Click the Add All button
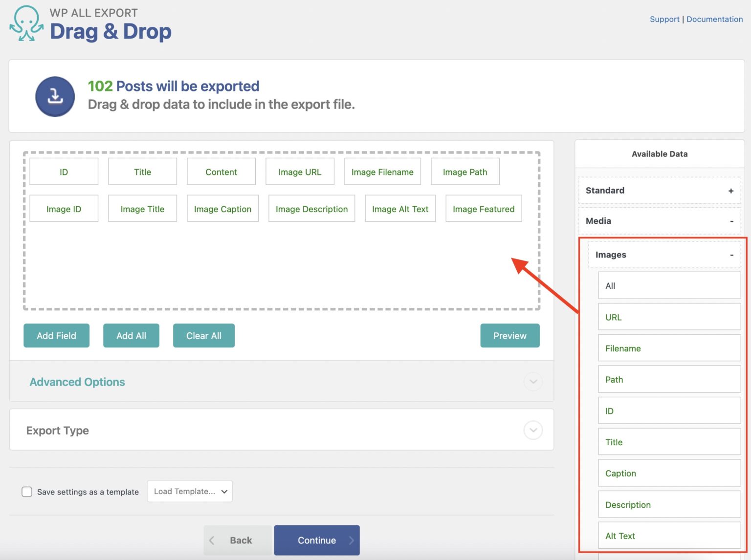The height and width of the screenshot is (560, 751). 131,336
